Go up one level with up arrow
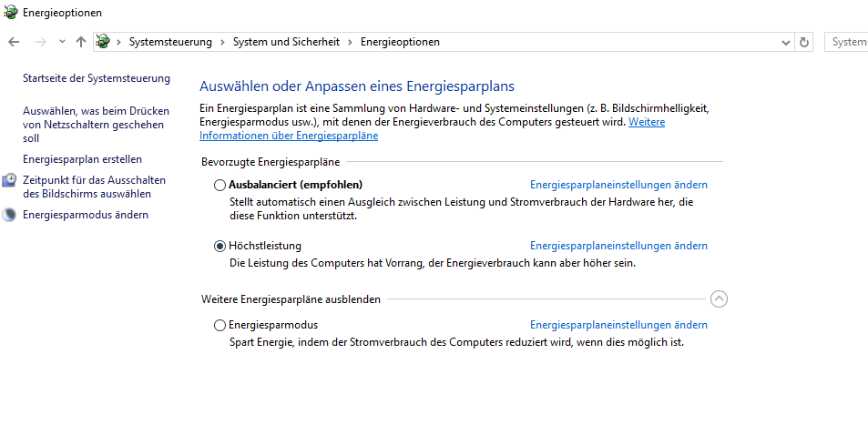This screenshot has width=868, height=445. click(81, 42)
